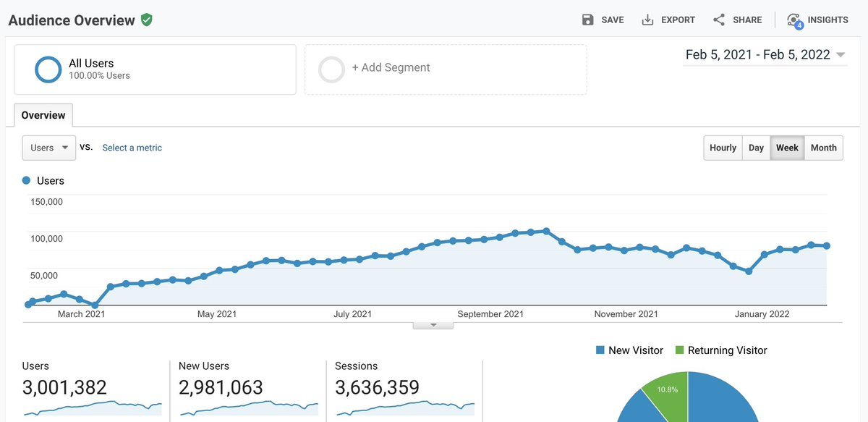This screenshot has height=422, width=868.
Task: Expand the date range picker arrow
Action: point(841,55)
